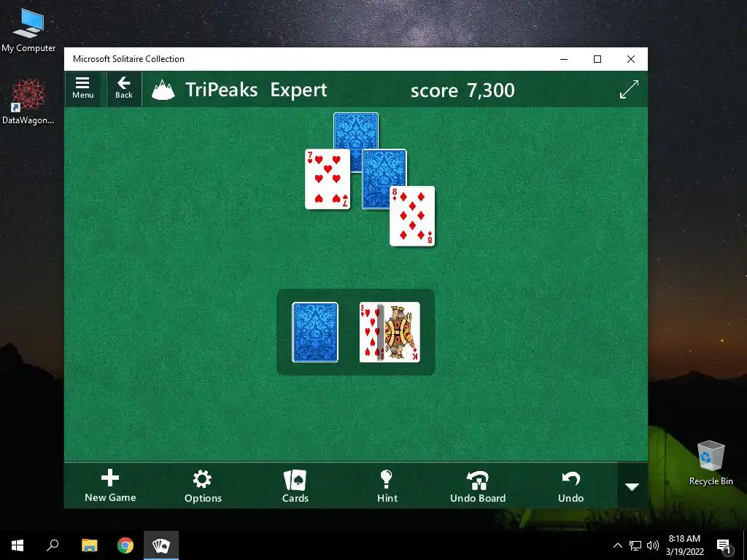Open the Recycle Bin
The image size is (747, 560).
click(711, 462)
